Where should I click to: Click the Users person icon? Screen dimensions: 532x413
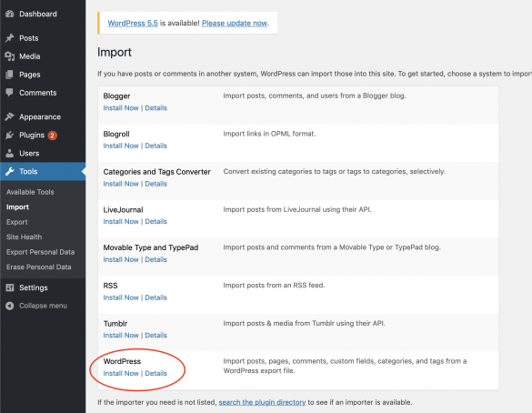[x=10, y=154]
